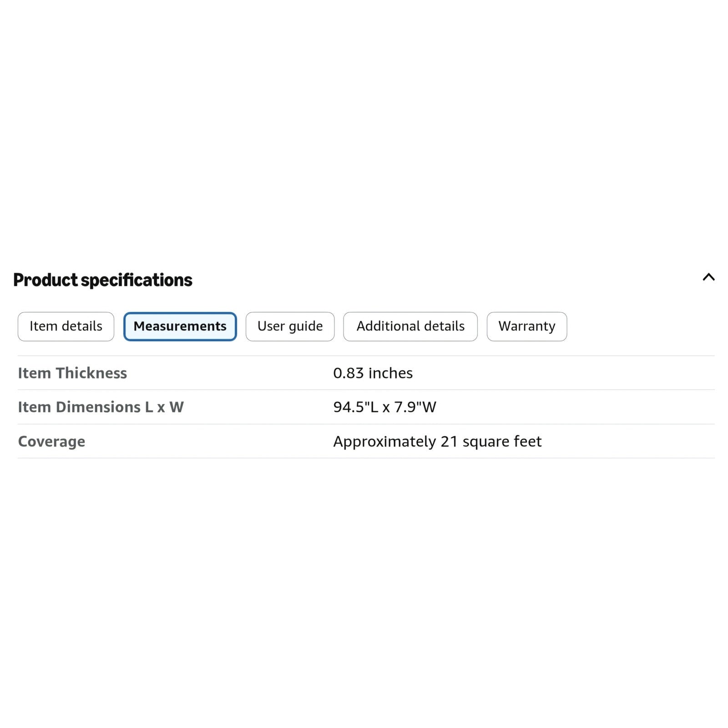Click the word inches in thickness value
Viewport: 728px width, 728px height.
coord(390,373)
